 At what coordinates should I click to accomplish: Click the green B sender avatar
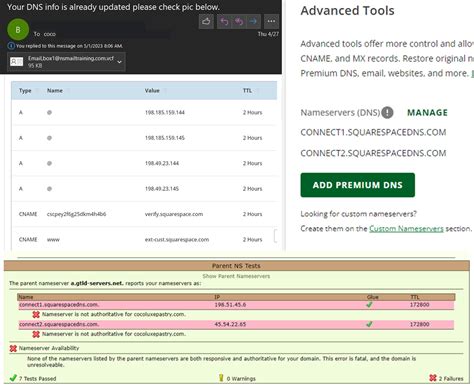tap(18, 30)
